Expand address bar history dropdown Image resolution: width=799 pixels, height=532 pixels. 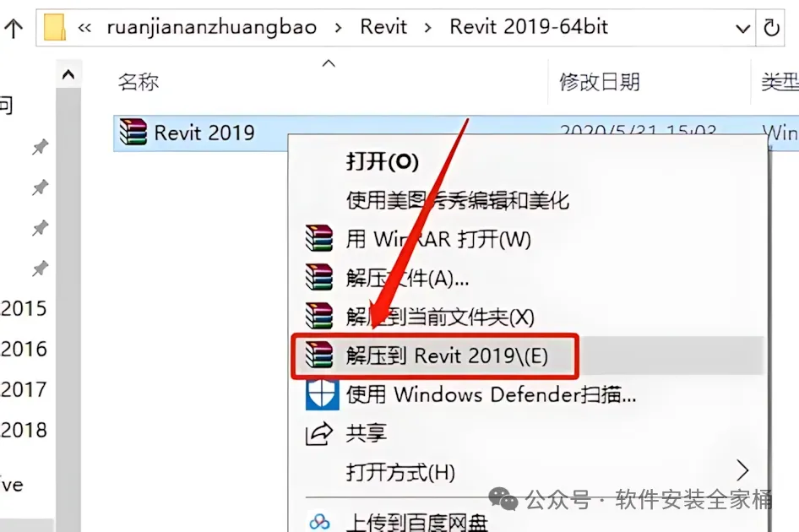click(x=742, y=29)
